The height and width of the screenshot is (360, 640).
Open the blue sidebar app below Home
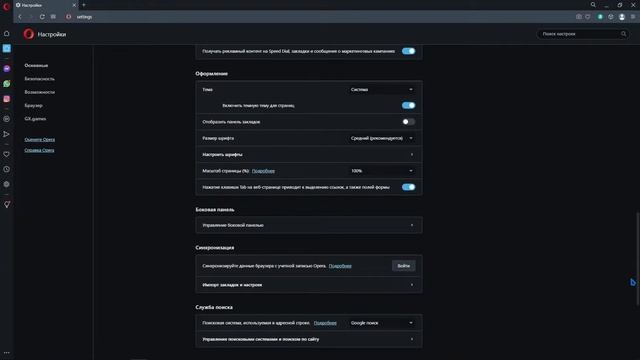7,49
